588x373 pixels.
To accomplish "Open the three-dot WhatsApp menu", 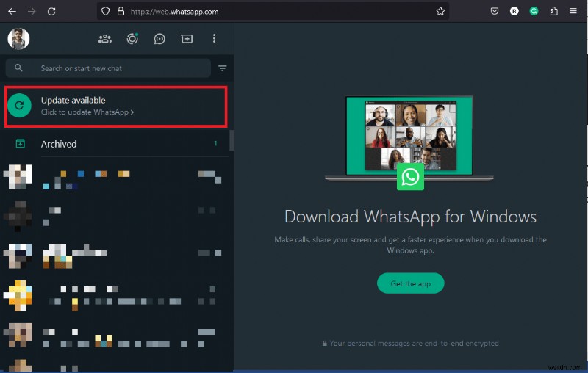I will [214, 38].
